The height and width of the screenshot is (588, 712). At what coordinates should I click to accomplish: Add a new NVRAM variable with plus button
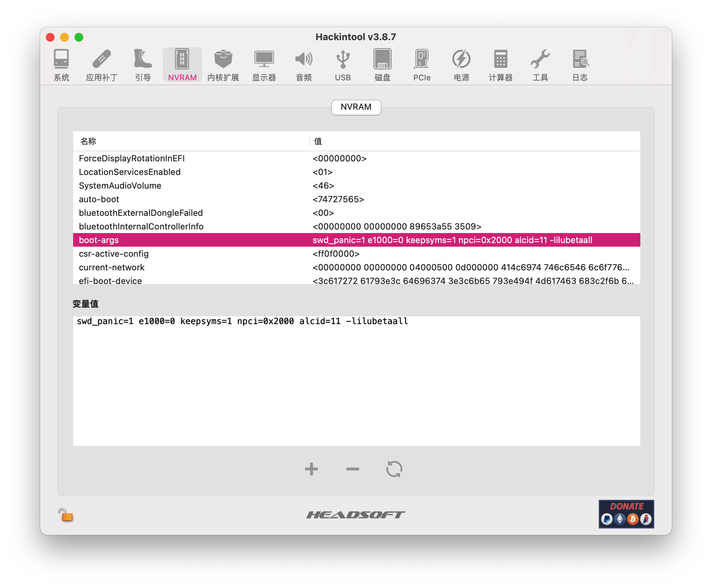(x=312, y=469)
